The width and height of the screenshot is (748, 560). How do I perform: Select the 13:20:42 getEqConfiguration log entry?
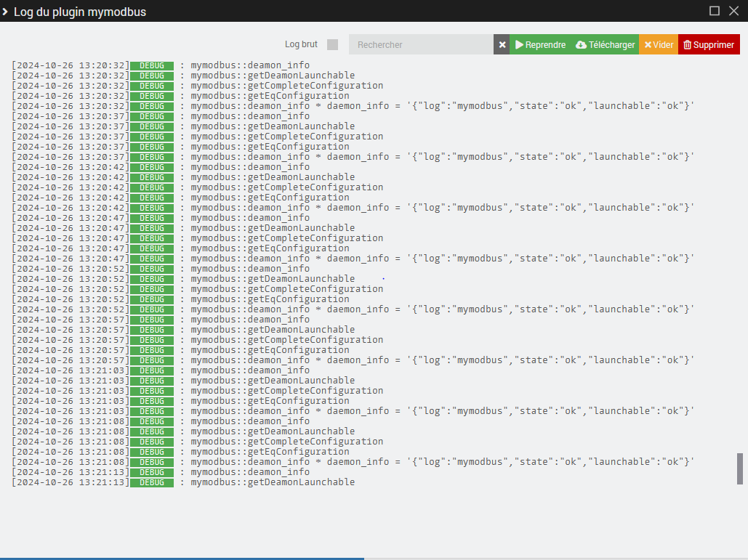click(x=270, y=198)
